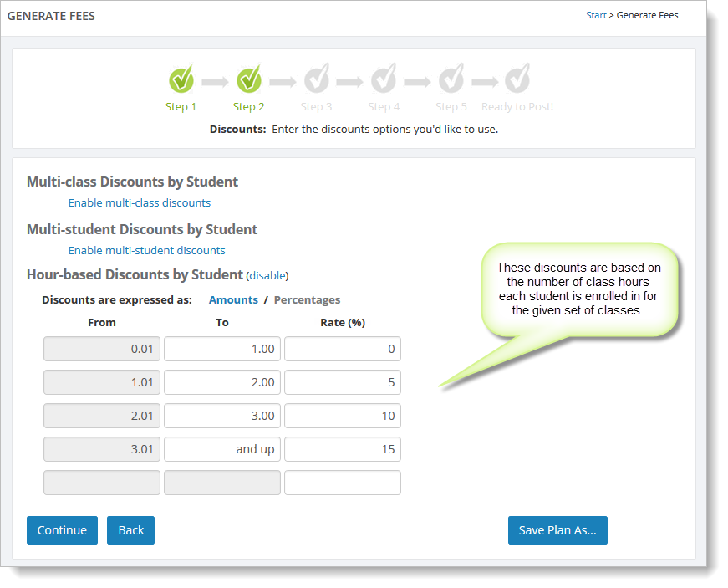Click the greyed Step 4 checkmark icon

(x=384, y=79)
